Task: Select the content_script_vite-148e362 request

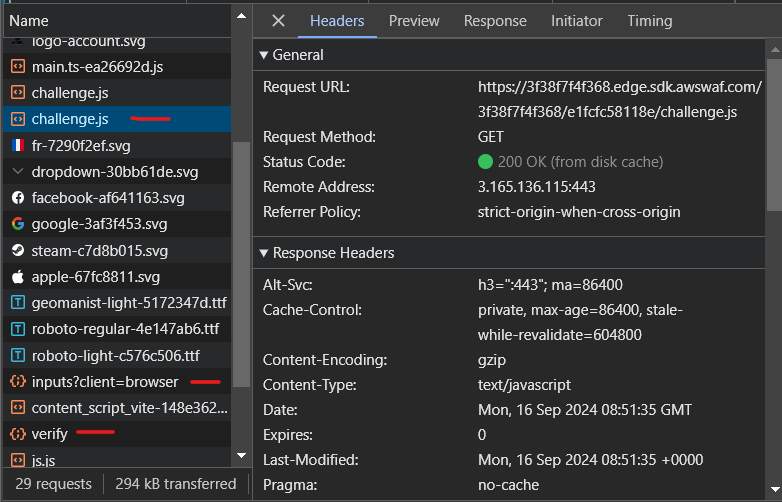Action: [117, 408]
